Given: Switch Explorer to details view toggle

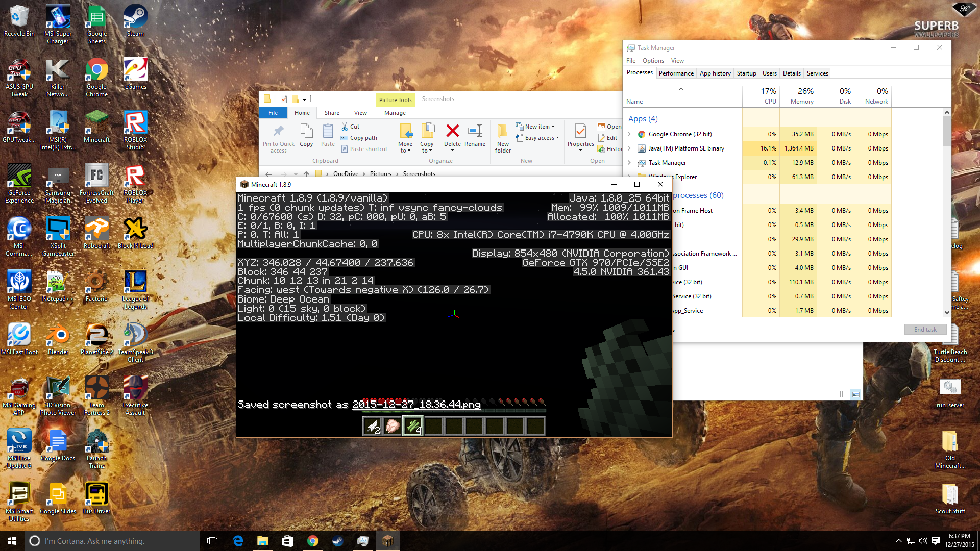Looking at the screenshot, I should (844, 394).
